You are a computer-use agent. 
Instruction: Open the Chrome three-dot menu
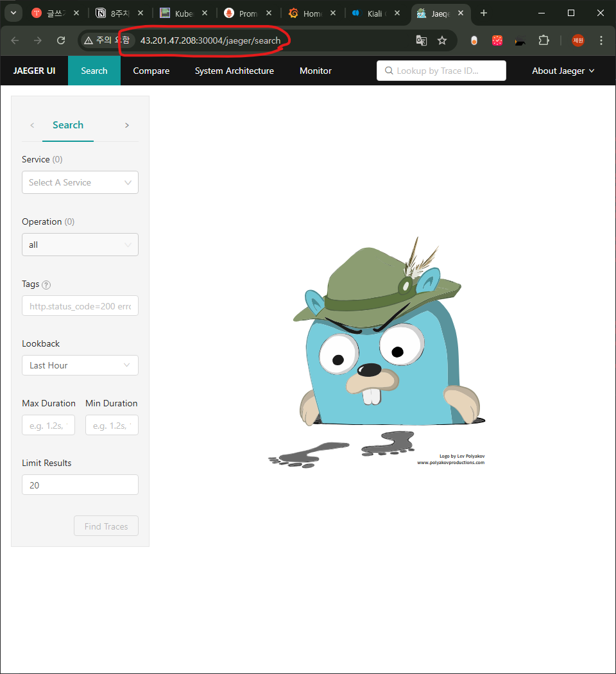pyautogui.click(x=601, y=40)
